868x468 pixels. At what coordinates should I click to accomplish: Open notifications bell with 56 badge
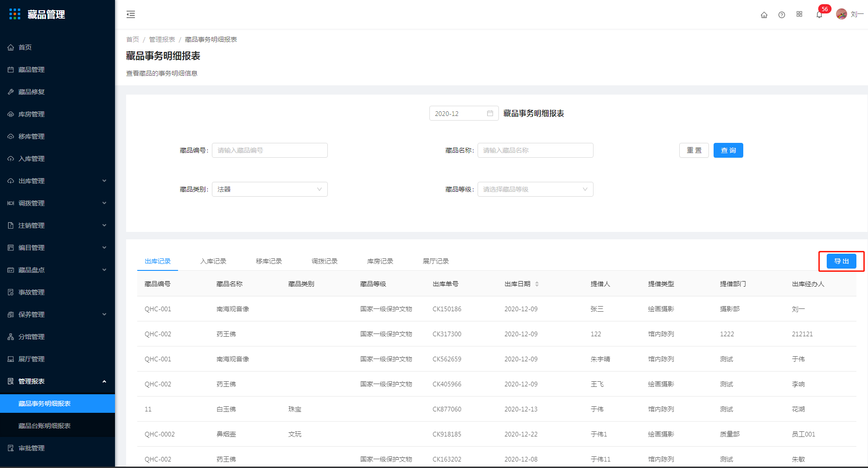[819, 14]
